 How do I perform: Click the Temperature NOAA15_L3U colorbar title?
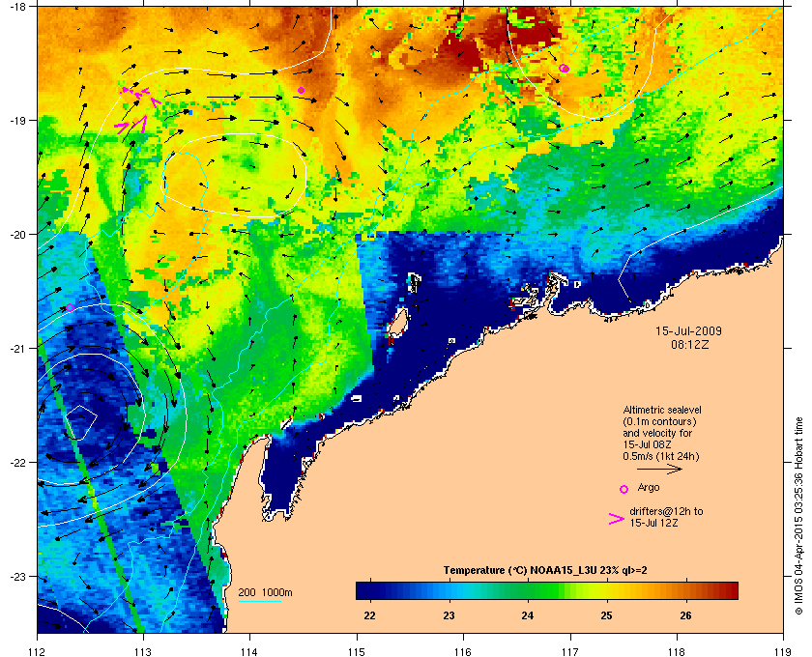[545, 570]
